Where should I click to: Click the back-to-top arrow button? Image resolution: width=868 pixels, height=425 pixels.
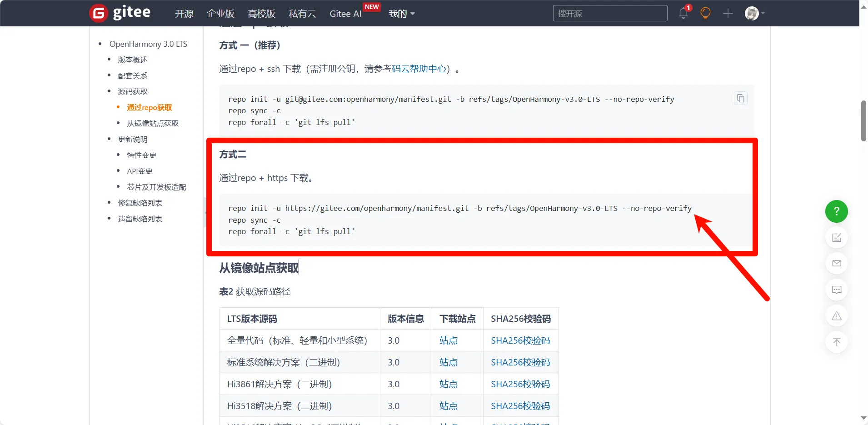[x=836, y=342]
